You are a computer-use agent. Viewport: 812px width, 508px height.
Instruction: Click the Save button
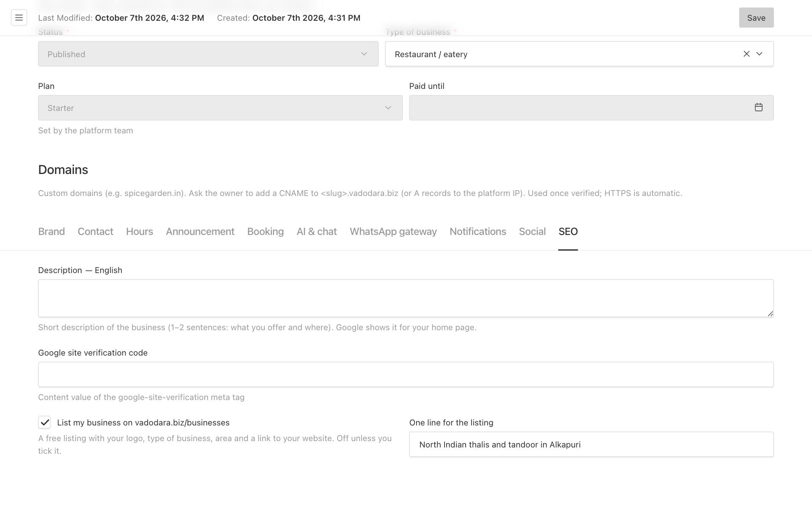click(756, 18)
